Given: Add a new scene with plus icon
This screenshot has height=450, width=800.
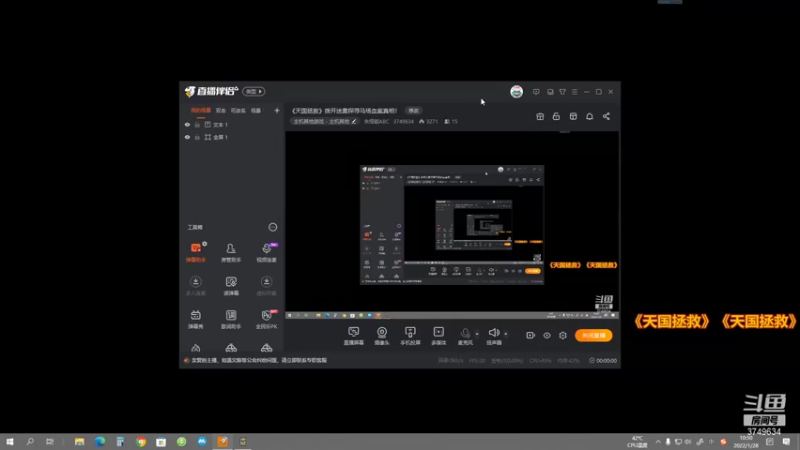Looking at the screenshot, I should (x=277, y=110).
